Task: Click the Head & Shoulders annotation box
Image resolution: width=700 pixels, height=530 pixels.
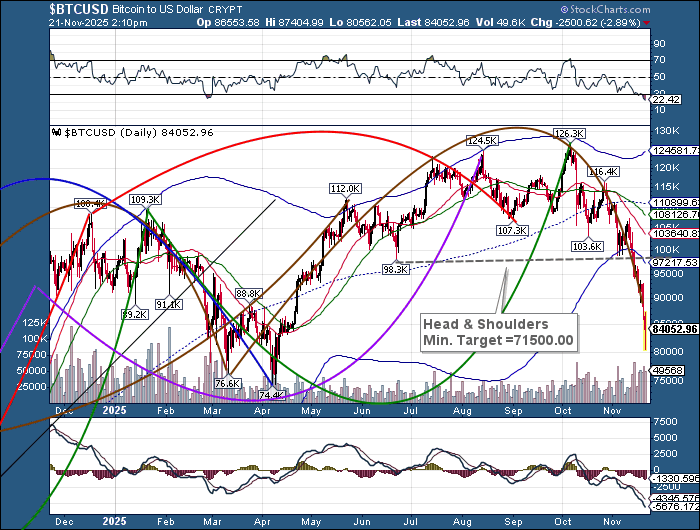Action: tap(497, 332)
